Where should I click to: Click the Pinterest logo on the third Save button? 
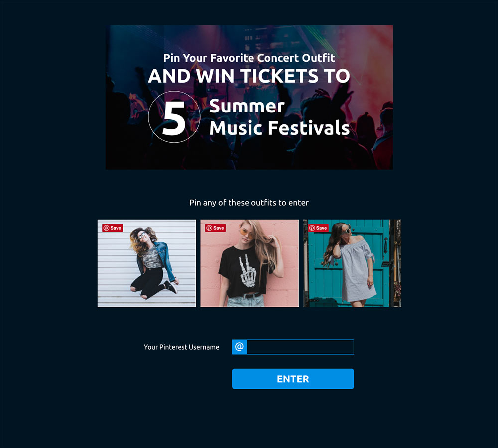[312, 228]
